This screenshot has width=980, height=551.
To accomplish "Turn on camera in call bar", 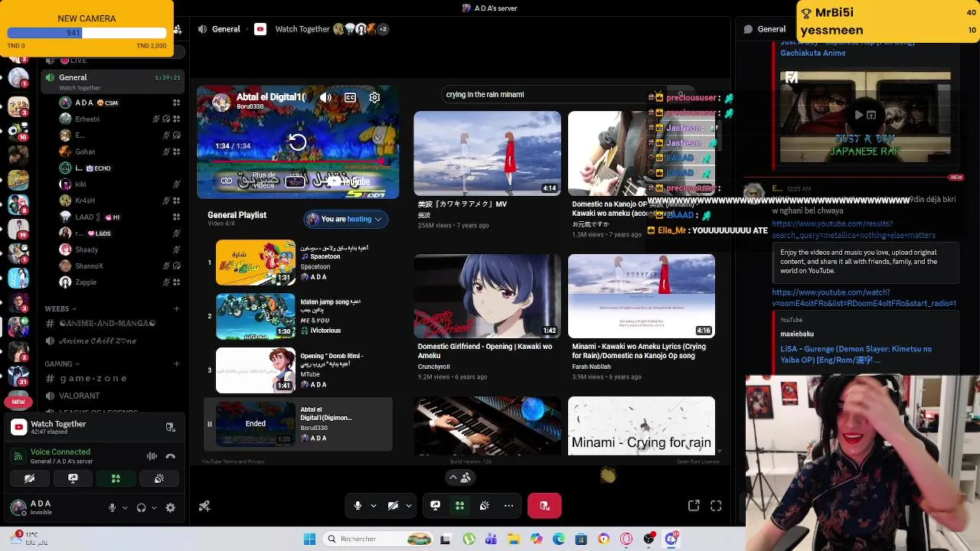I will [393, 506].
